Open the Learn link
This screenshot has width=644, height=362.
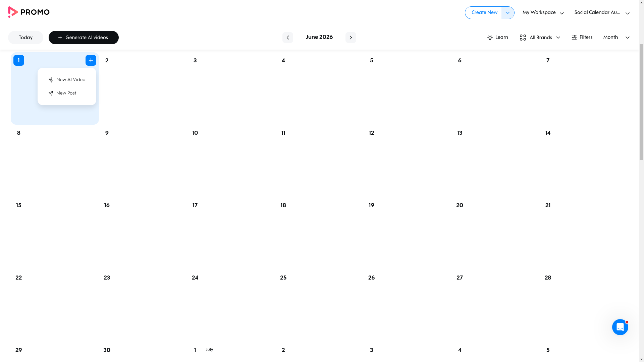click(x=498, y=38)
